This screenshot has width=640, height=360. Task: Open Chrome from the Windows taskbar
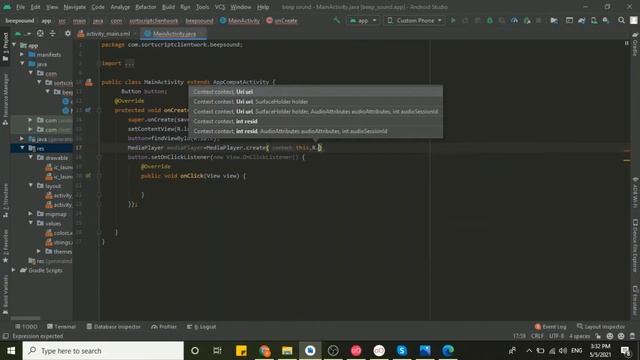click(x=264, y=351)
